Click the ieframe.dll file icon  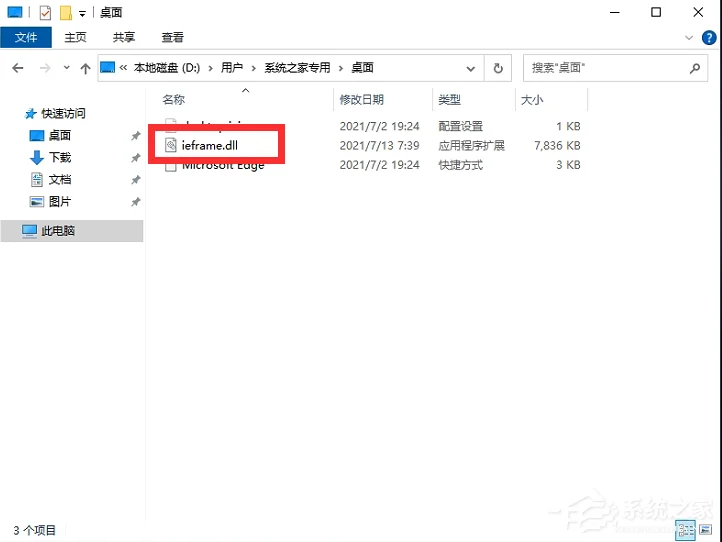tap(171, 146)
